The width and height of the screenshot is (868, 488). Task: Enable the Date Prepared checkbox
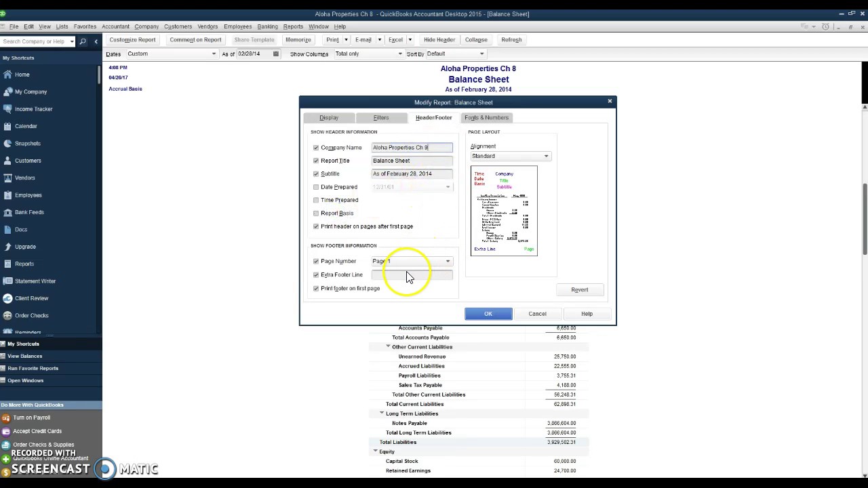point(316,187)
